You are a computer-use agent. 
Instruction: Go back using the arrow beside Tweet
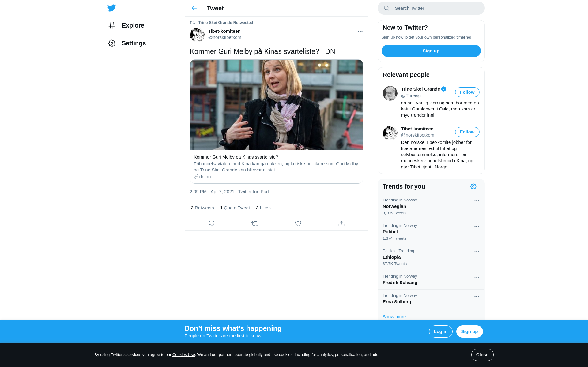click(194, 8)
